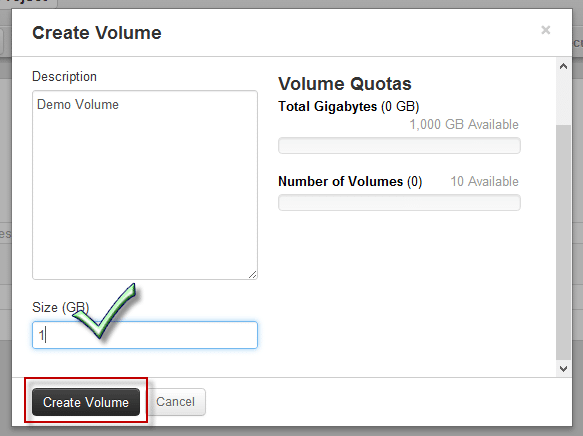Image resolution: width=583 pixels, height=436 pixels.
Task: Click the Volume Quotas heading
Action: point(345,84)
